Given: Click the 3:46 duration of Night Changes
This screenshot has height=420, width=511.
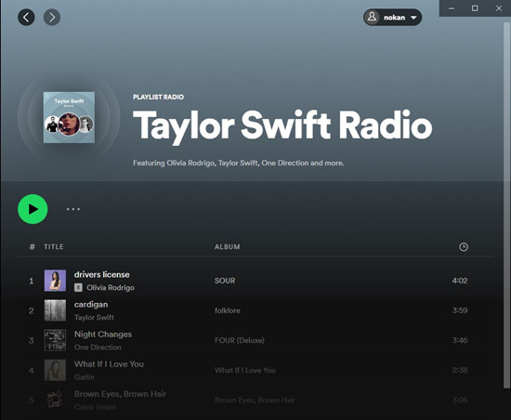Looking at the screenshot, I should point(460,340).
